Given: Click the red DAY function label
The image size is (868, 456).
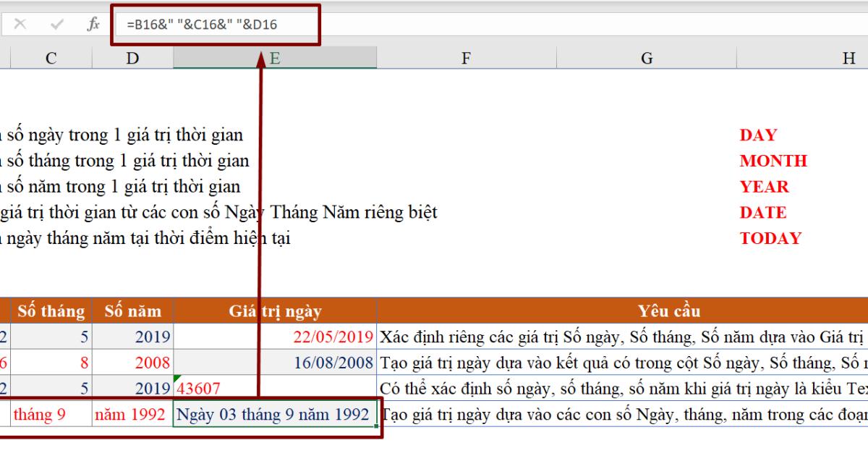Looking at the screenshot, I should (x=757, y=135).
